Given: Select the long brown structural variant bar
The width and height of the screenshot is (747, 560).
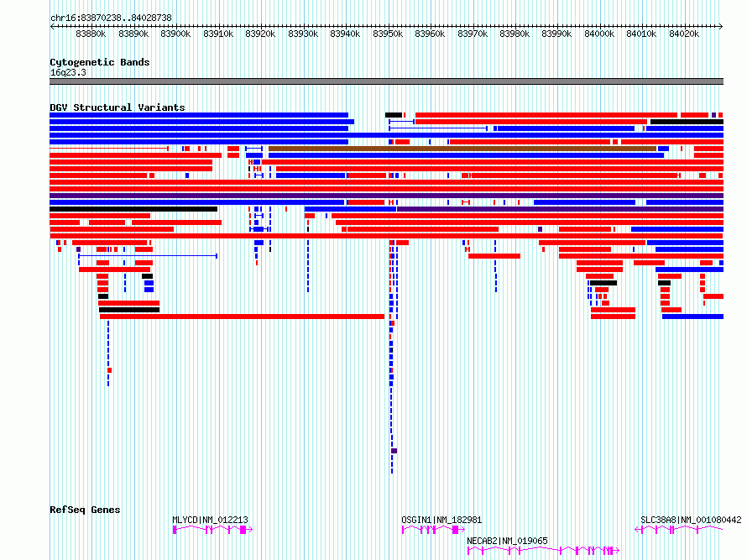Looking at the screenshot, I should point(462,149).
